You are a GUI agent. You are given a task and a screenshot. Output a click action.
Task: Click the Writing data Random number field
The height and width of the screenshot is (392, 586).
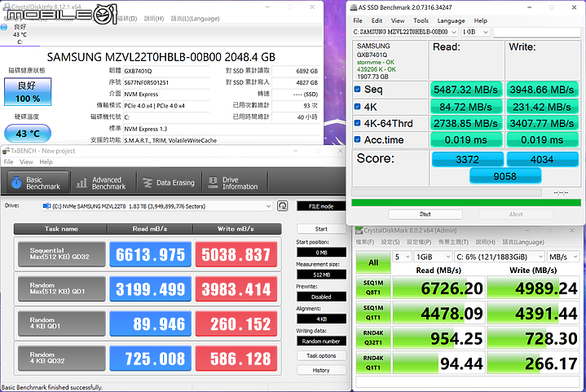[x=321, y=341]
